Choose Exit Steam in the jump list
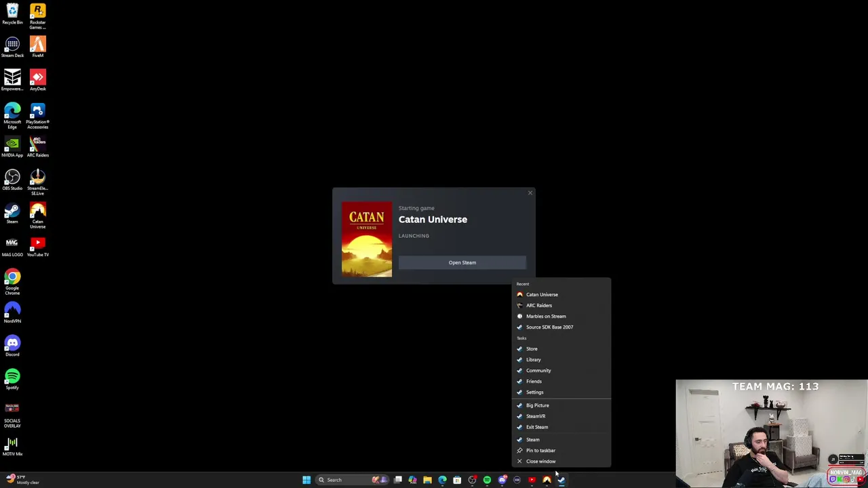Image resolution: width=868 pixels, height=488 pixels. point(561,427)
